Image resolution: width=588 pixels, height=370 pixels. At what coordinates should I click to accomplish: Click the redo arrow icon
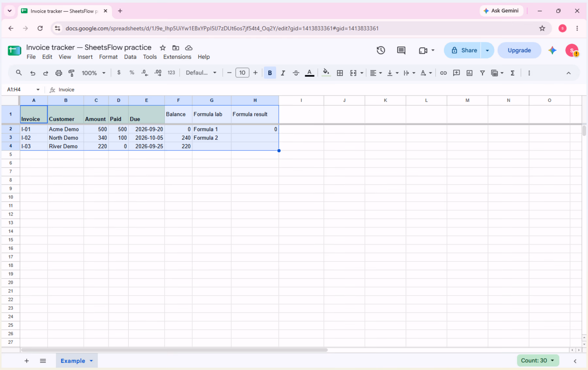tap(45, 73)
